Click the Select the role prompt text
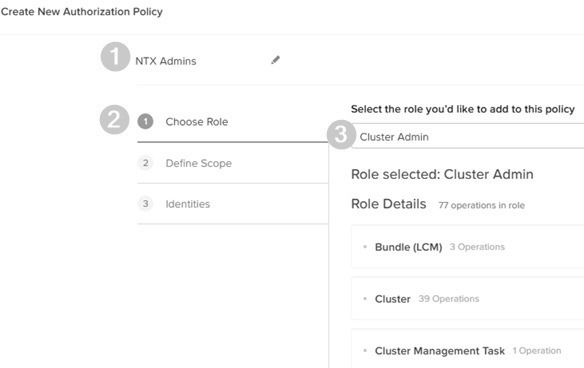This screenshot has width=584, height=368. pyautogui.click(x=463, y=109)
